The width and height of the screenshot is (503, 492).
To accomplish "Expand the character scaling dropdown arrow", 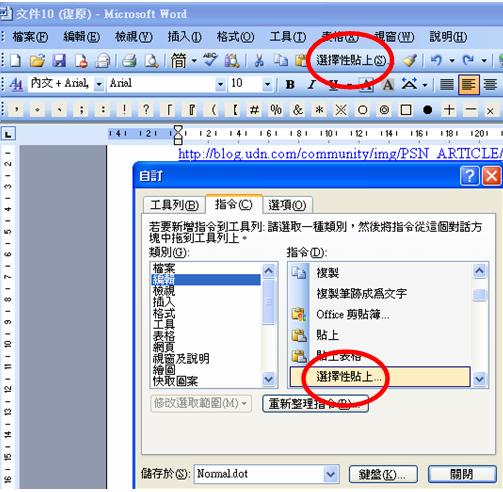I will 425,85.
